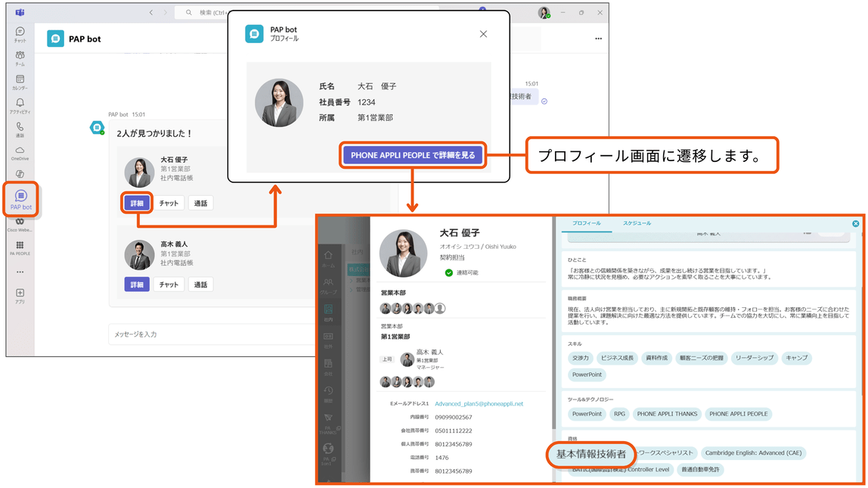Go back with the navigation chevron
This screenshot has width=868, height=488.
coord(151,12)
